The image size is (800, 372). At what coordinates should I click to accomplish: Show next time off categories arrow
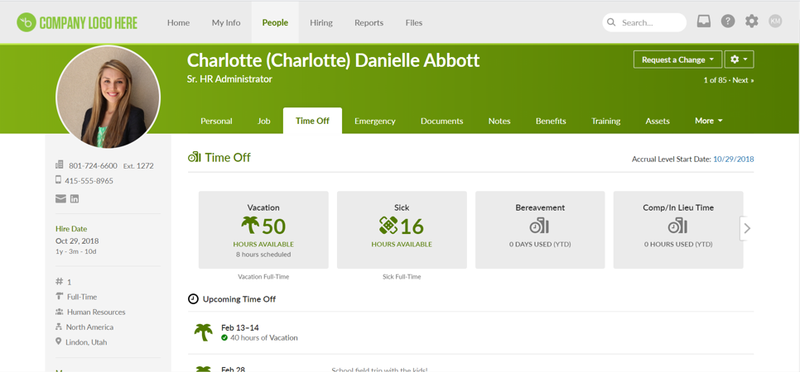point(747,229)
